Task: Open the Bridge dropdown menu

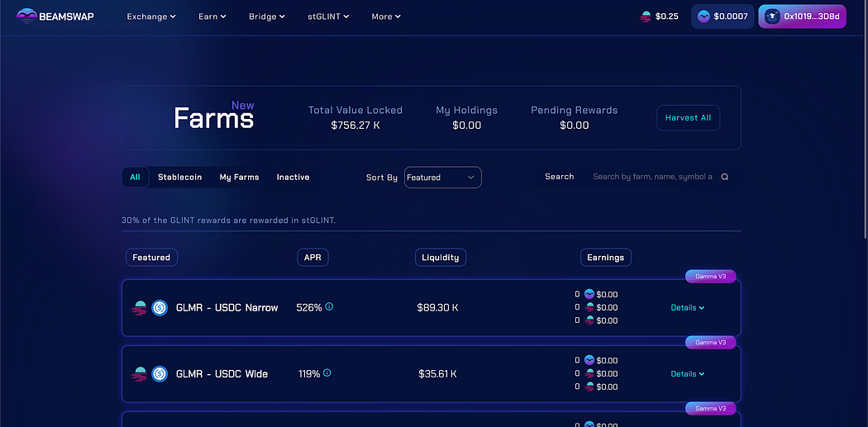Action: [x=267, y=17]
